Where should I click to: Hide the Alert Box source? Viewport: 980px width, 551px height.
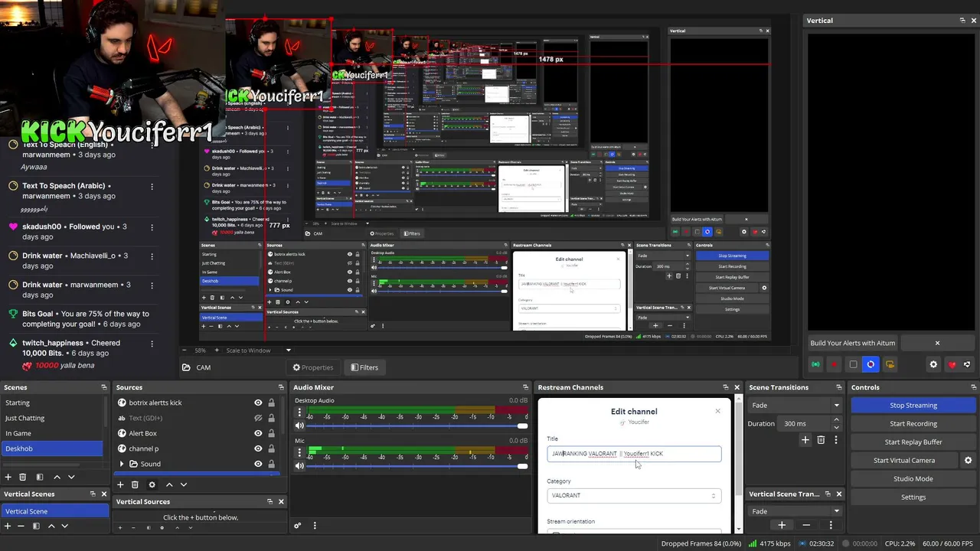[x=258, y=433]
